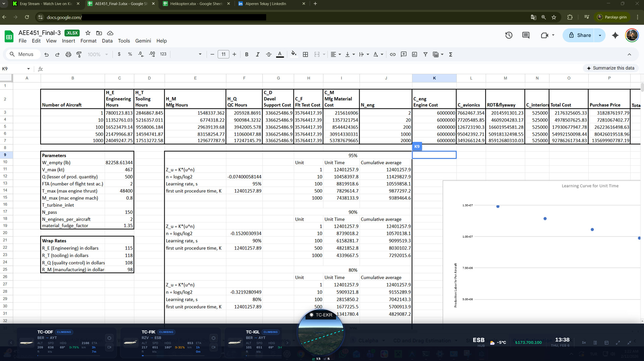The height and width of the screenshot is (361, 644).
Task: Click Summarize this data
Action: click(x=610, y=68)
